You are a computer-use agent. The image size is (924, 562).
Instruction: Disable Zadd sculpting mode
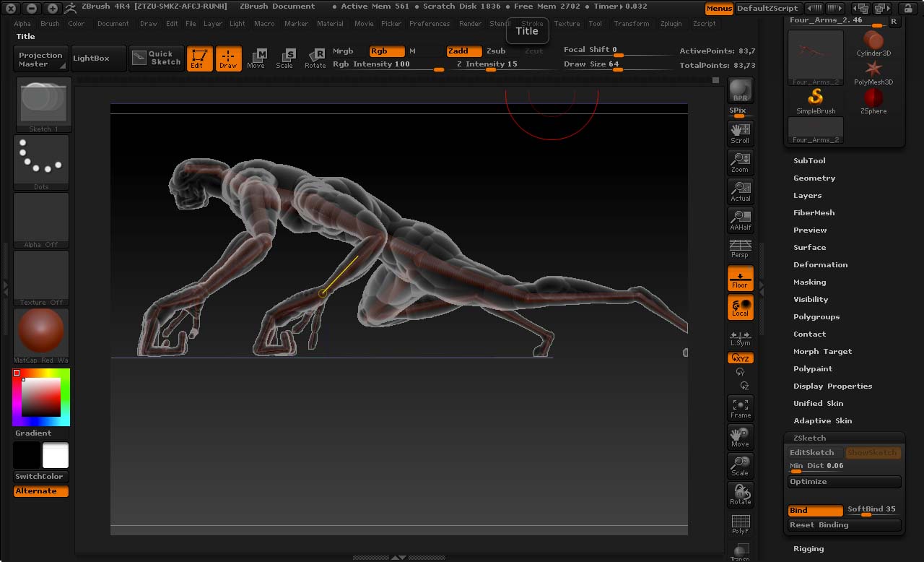click(x=463, y=51)
